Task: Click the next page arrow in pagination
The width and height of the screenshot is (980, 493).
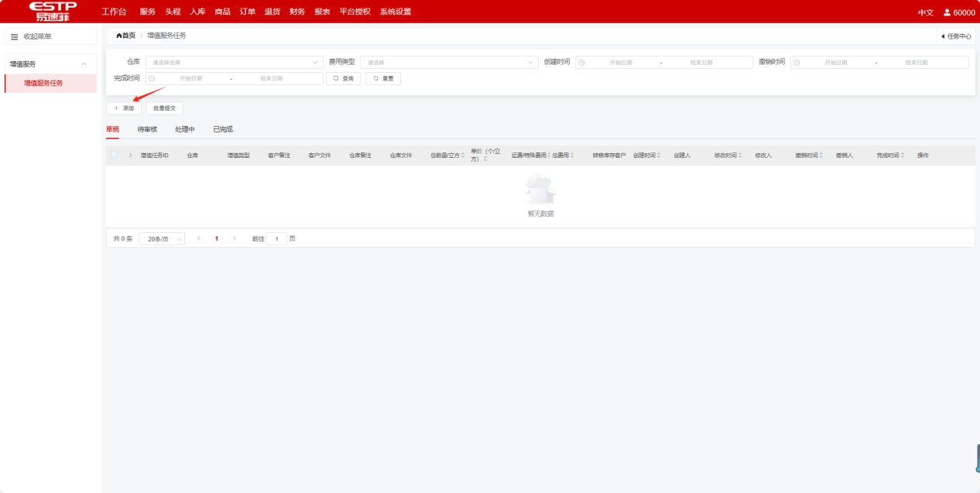Action: click(x=235, y=238)
